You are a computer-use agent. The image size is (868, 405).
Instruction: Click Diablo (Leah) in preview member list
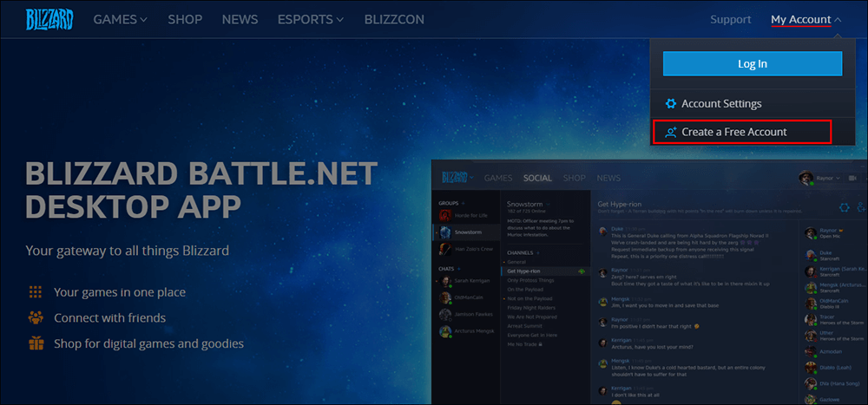[835, 368]
